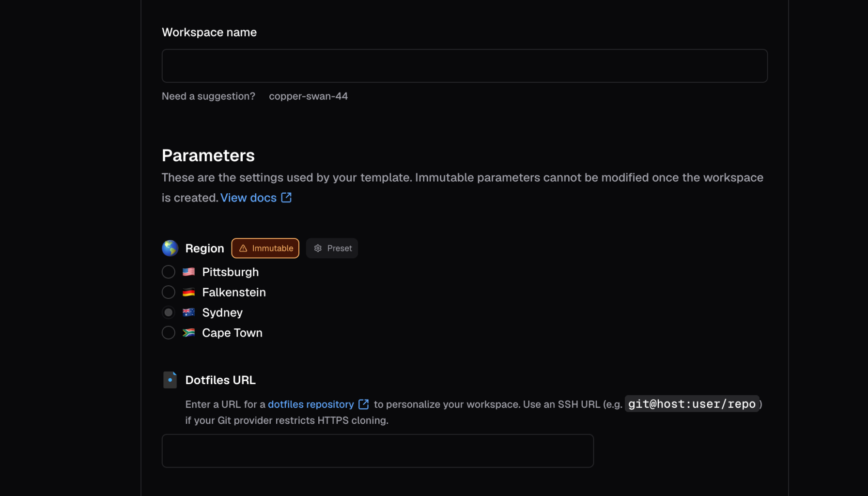Select the Pittsburgh region radio button
This screenshot has height=496, width=868.
pyautogui.click(x=169, y=272)
